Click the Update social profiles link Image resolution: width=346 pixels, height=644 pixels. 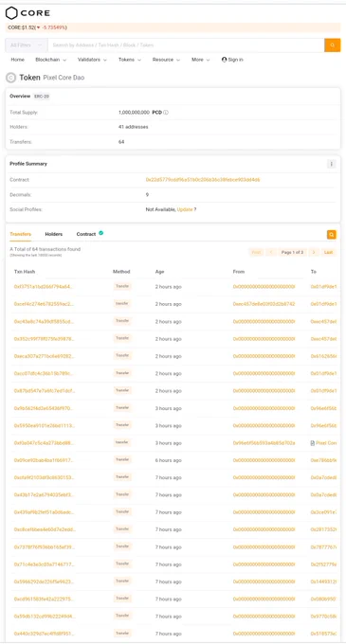point(185,209)
